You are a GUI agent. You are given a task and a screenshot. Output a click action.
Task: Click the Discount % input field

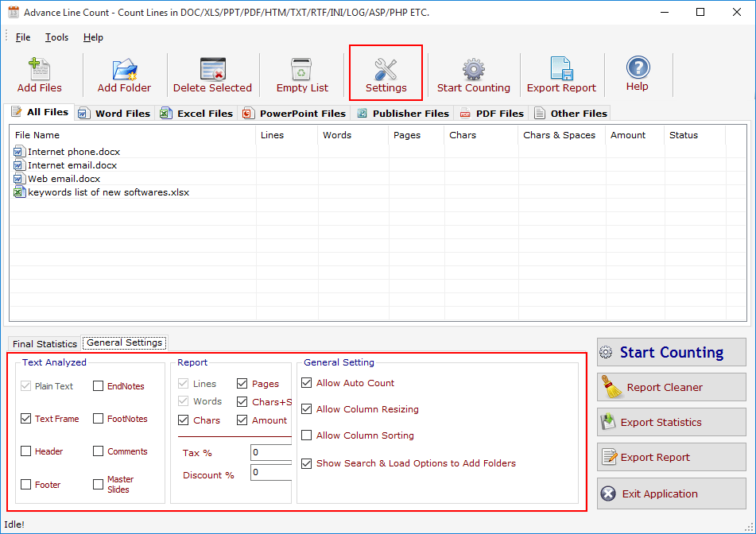click(x=271, y=472)
